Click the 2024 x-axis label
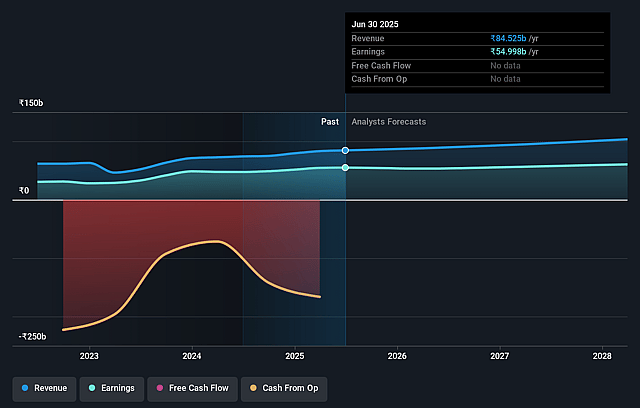This screenshot has width=640, height=408. (192, 356)
